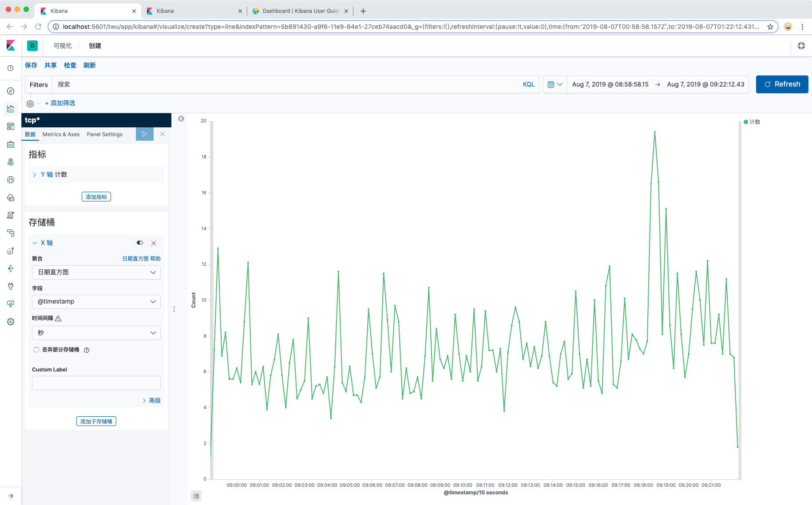Screen dimensions: 812x505
Task: Click the 检查 menu item
Action: click(x=70, y=65)
